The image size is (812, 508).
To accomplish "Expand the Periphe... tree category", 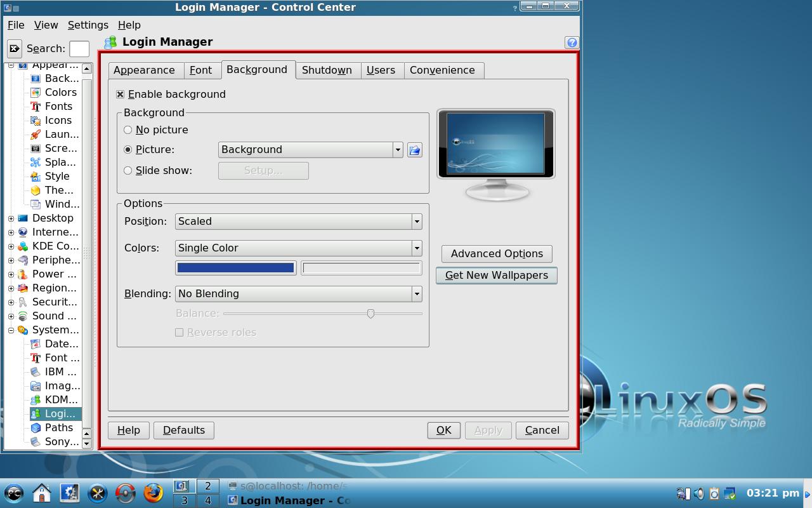I will pyautogui.click(x=11, y=260).
